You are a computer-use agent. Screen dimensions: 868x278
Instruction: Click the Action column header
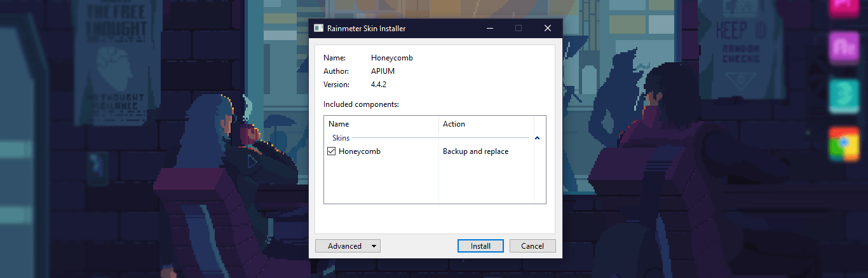[x=454, y=124]
